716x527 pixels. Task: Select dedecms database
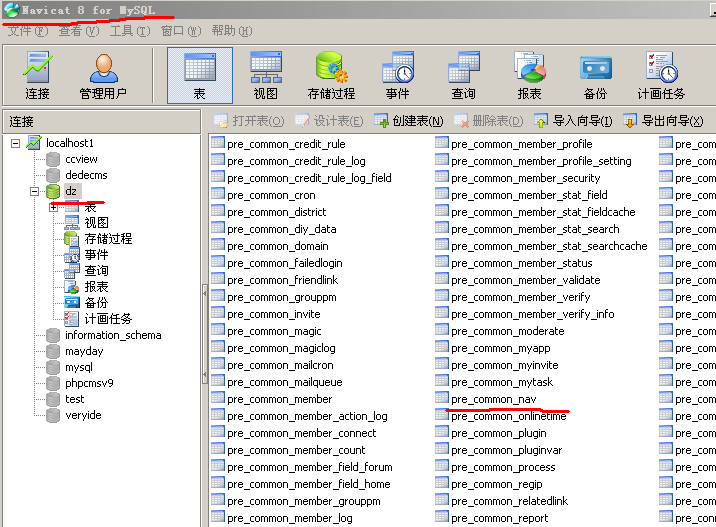coord(86,175)
